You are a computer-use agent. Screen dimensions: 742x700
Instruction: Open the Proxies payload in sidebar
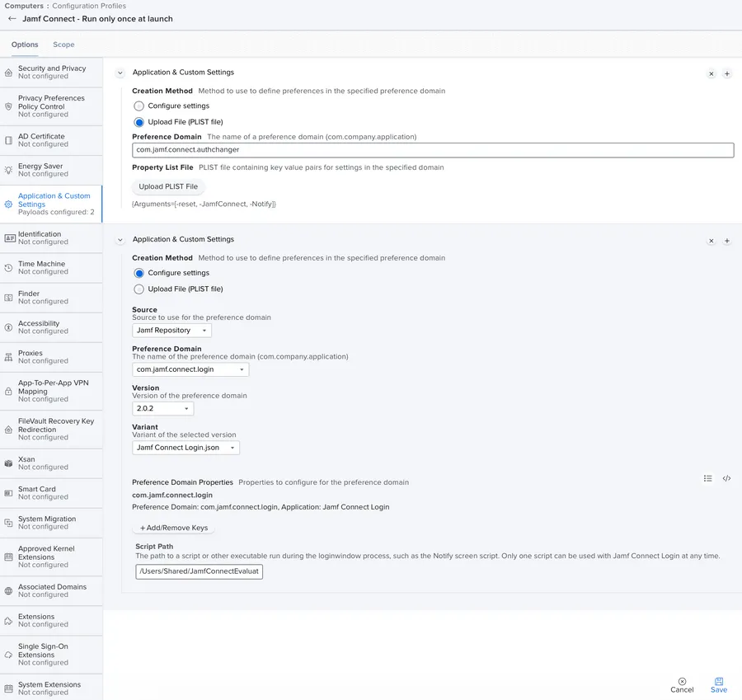[x=51, y=357]
